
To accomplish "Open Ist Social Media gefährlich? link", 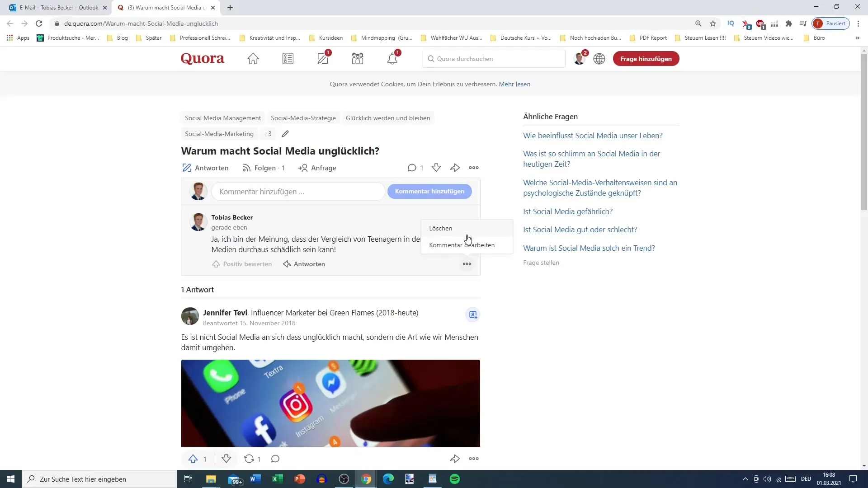I will coord(568,211).
